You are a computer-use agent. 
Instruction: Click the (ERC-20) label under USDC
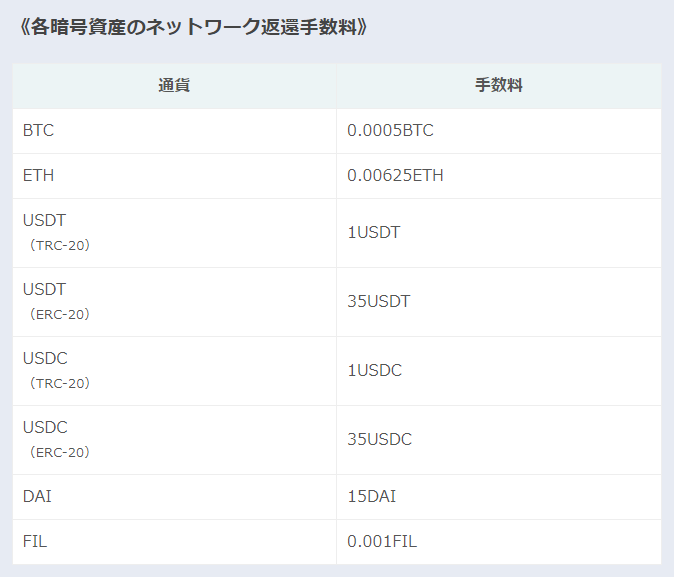(x=59, y=452)
